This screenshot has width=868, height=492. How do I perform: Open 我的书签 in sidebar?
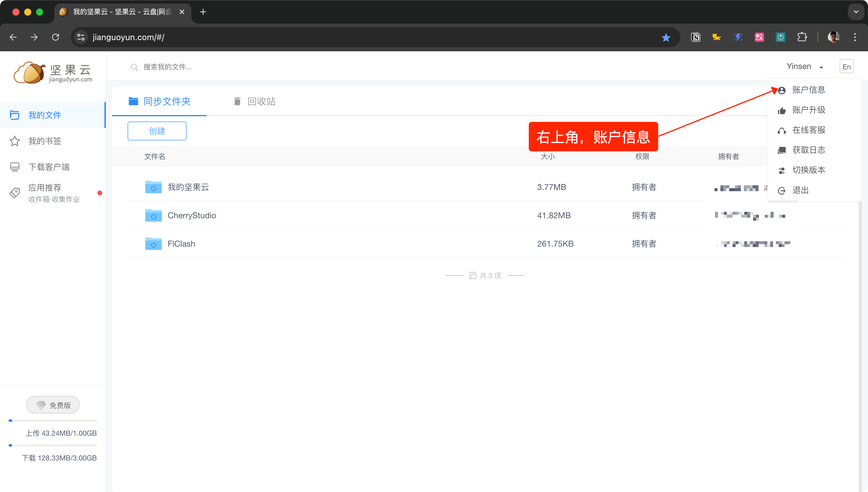[x=45, y=141]
